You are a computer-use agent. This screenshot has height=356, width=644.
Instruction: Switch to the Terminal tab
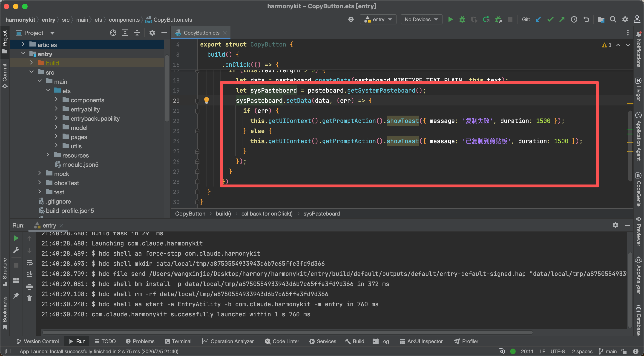click(178, 341)
